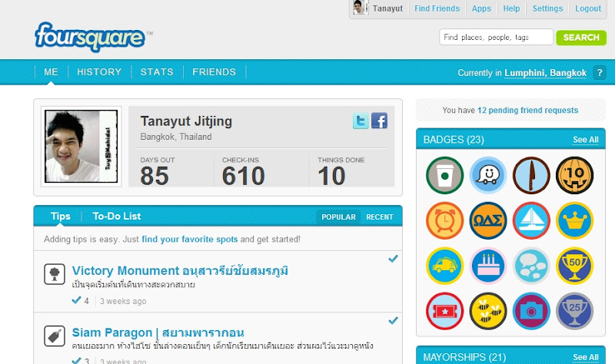Screen dimensions: 615x364
Task: Open the bees swarm badge
Action: pyautogui.click(x=488, y=311)
